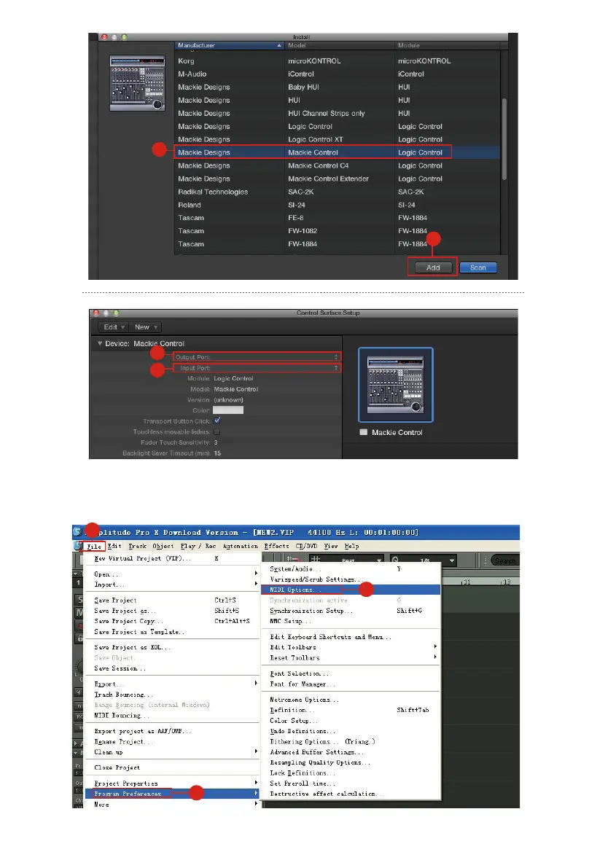This screenshot has height=868, width=589.
Task: Open the CD/DVD menu
Action: [x=306, y=546]
